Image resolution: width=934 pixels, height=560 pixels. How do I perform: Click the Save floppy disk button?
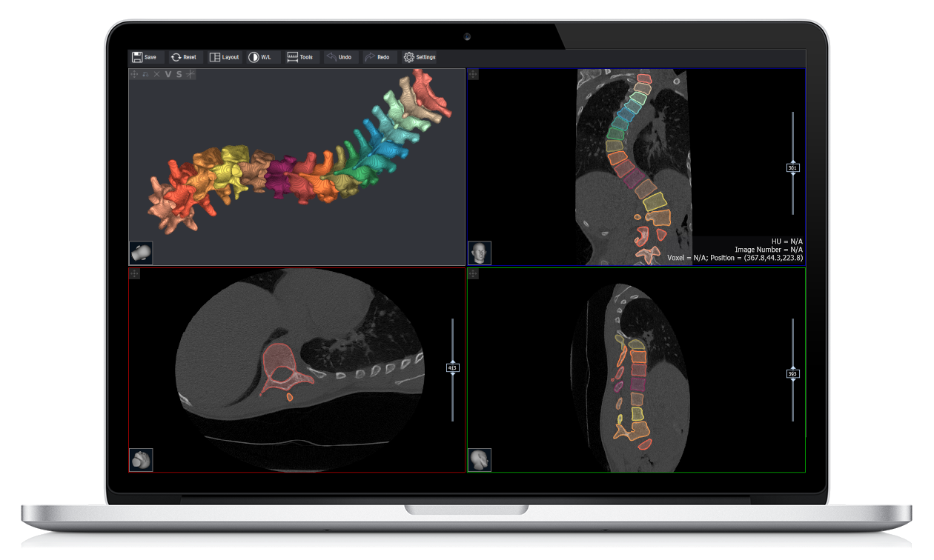point(145,57)
